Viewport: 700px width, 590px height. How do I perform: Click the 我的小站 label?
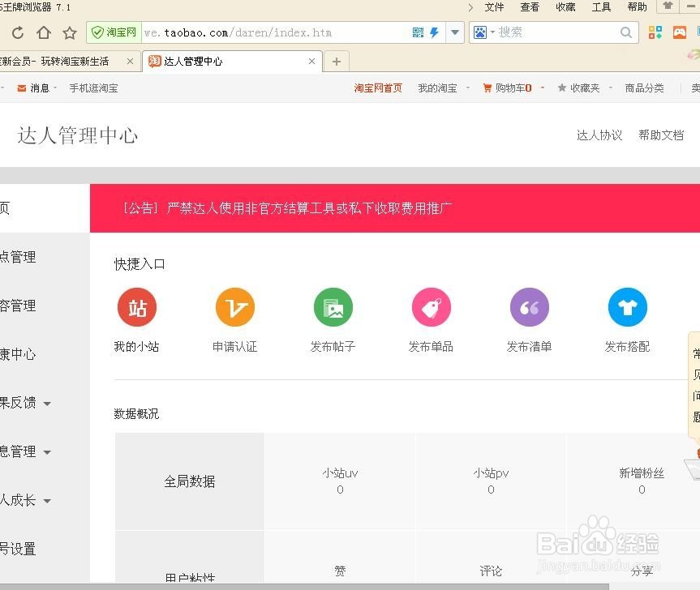coord(136,347)
